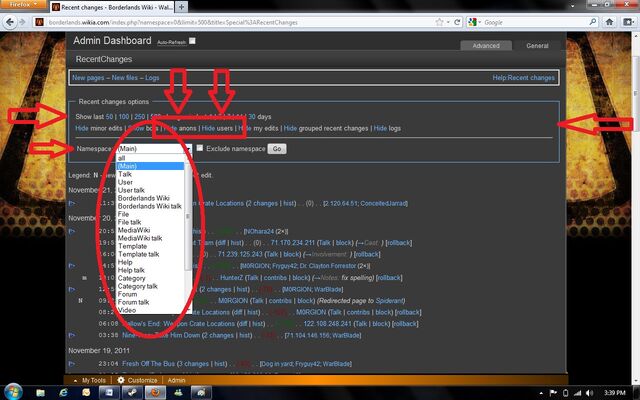Expand the grouped changes on the 03:38 row

click(x=72, y=335)
